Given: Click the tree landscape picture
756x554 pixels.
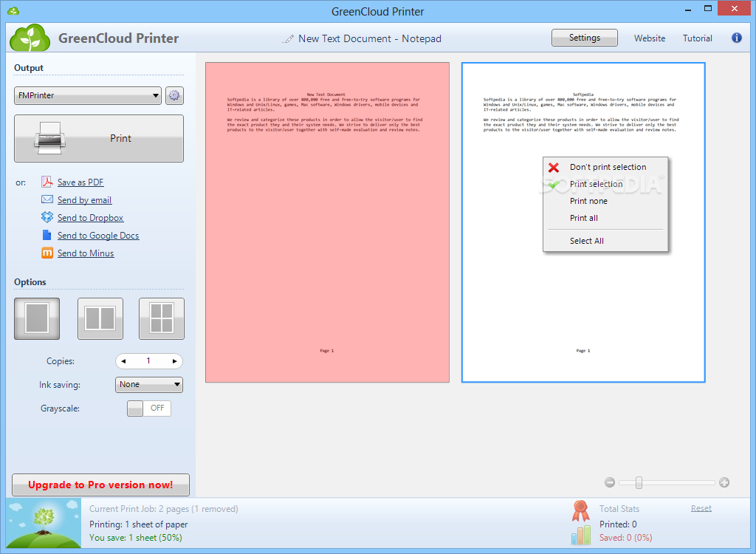Looking at the screenshot, I should [x=44, y=524].
